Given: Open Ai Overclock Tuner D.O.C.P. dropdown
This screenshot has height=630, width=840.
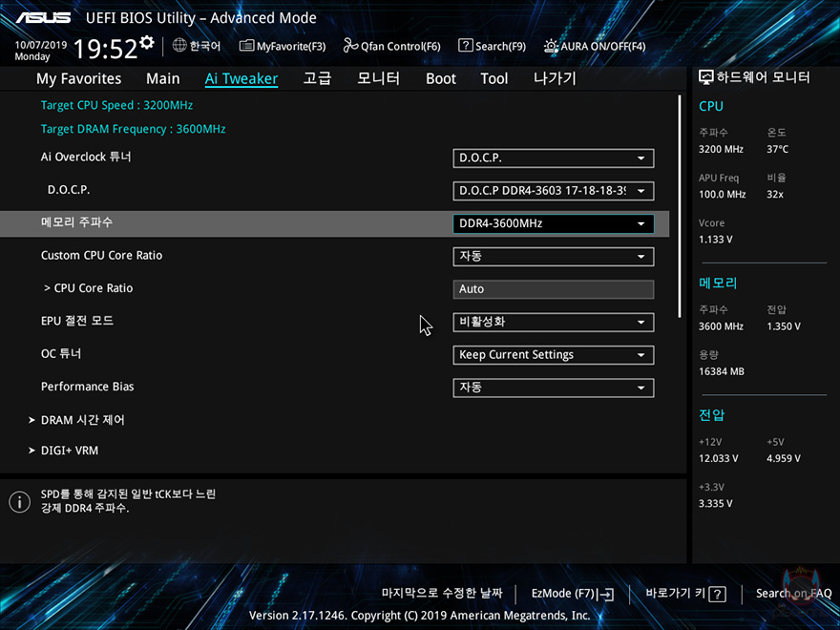Looking at the screenshot, I should [x=554, y=158].
